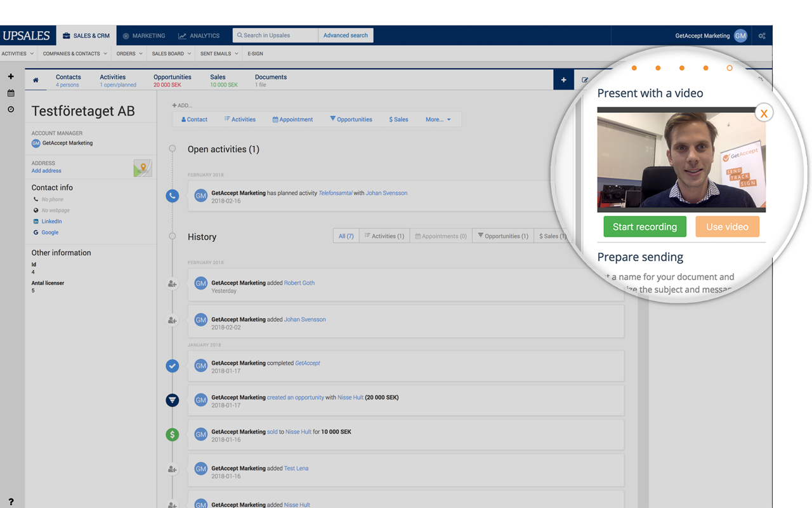Click Start recording button
This screenshot has height=508, width=812.
click(x=645, y=227)
